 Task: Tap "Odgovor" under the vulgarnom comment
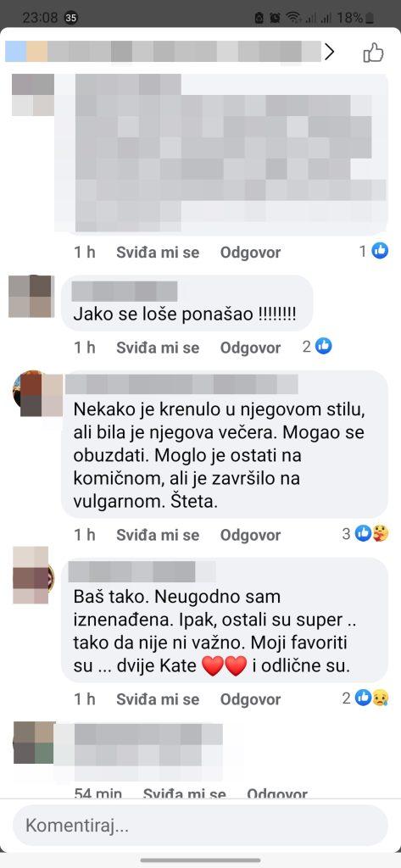point(250,535)
